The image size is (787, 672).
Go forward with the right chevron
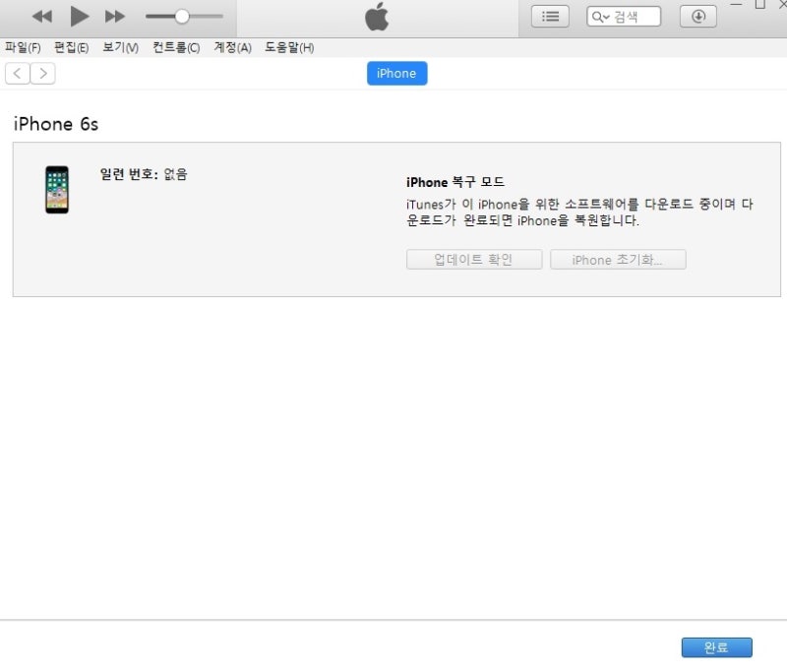[42, 74]
